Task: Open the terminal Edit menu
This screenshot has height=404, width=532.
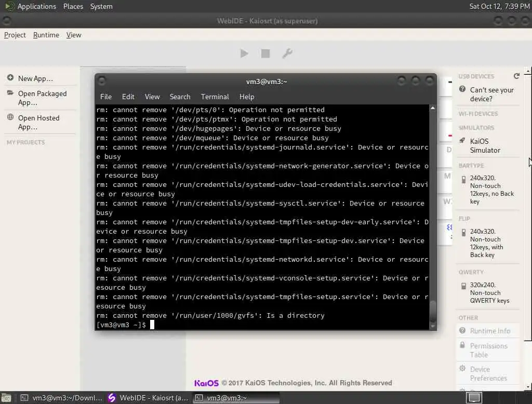Action: 128,97
